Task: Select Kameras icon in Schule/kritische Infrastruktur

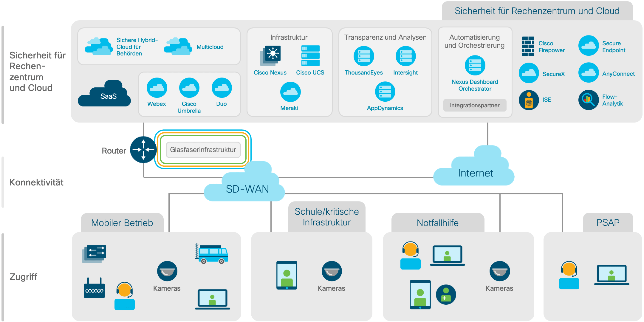Action: click(x=332, y=271)
